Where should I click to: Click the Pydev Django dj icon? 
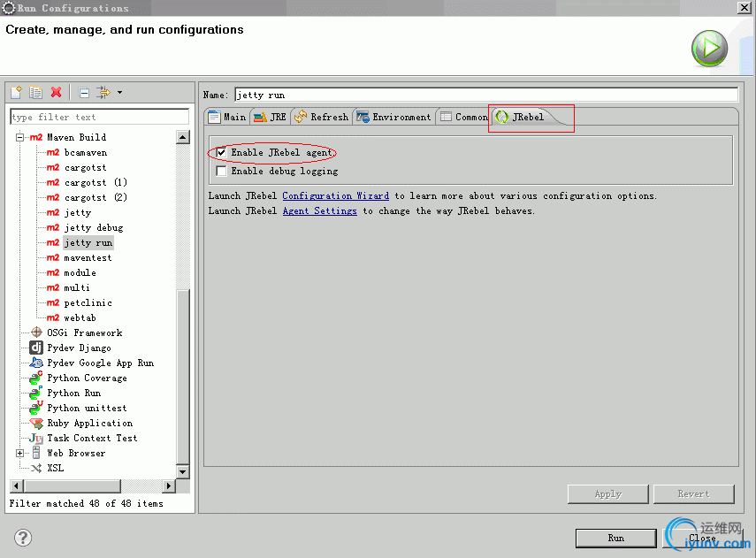(36, 348)
